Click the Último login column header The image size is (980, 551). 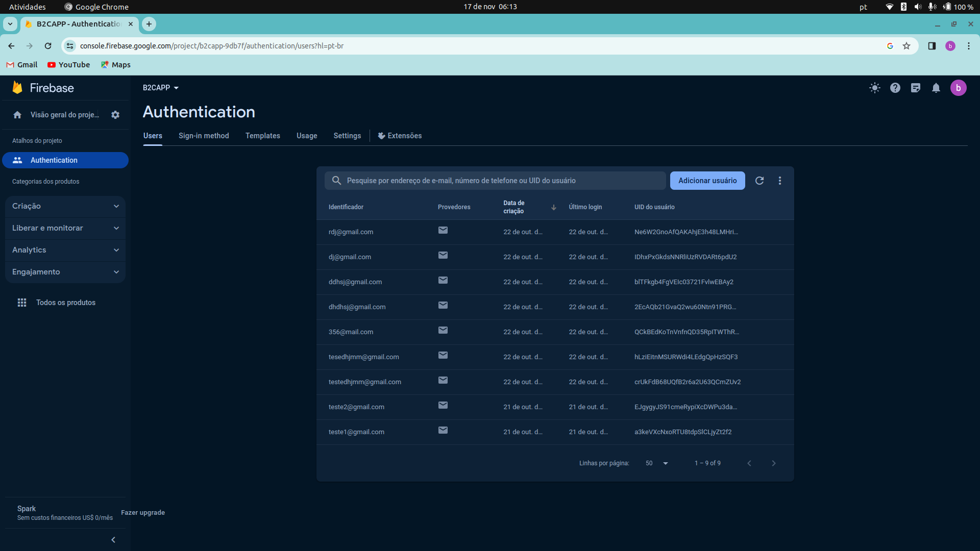(585, 207)
